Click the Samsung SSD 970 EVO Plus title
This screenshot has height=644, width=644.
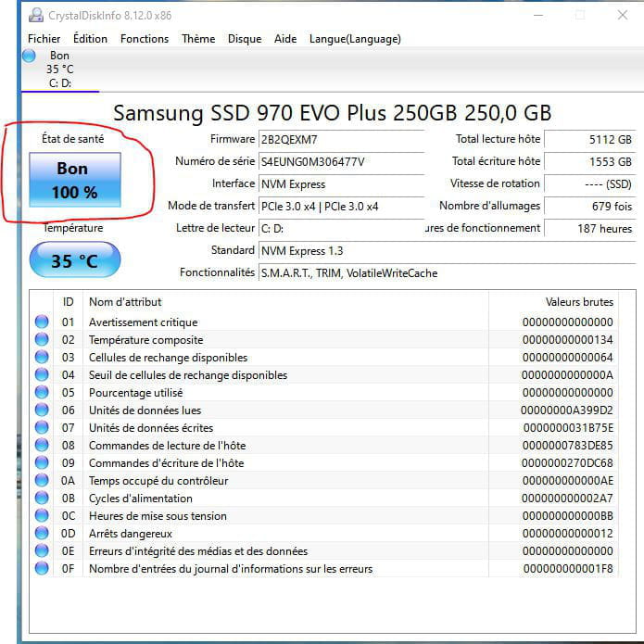pos(333,113)
